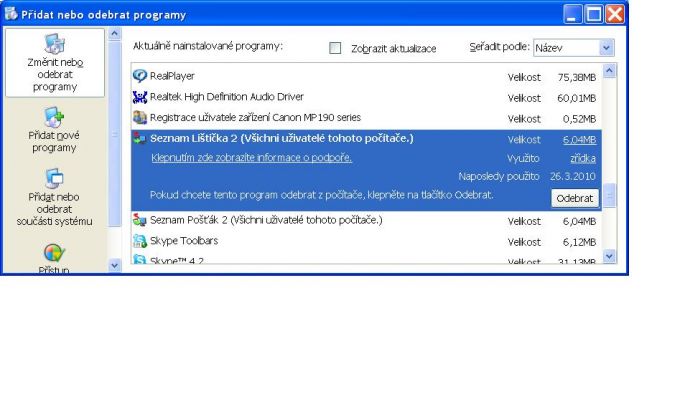Click the Realtek High Definition Audio Driver icon
This screenshot has width=685, height=399.
pos(140,97)
